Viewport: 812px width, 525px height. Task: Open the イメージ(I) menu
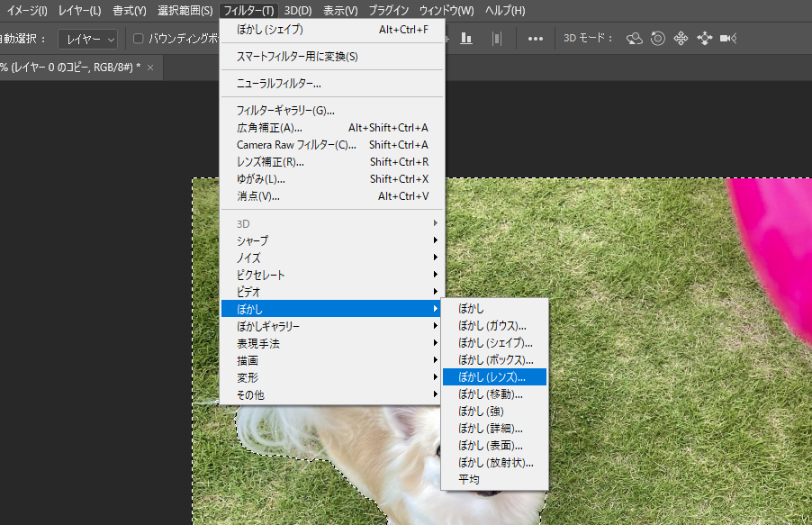click(x=26, y=11)
